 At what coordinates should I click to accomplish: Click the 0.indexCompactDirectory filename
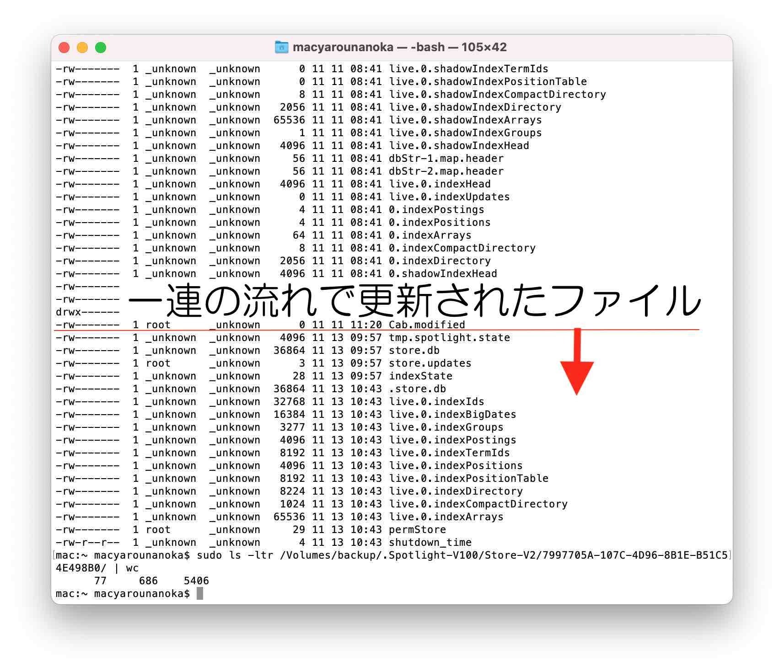(x=462, y=248)
